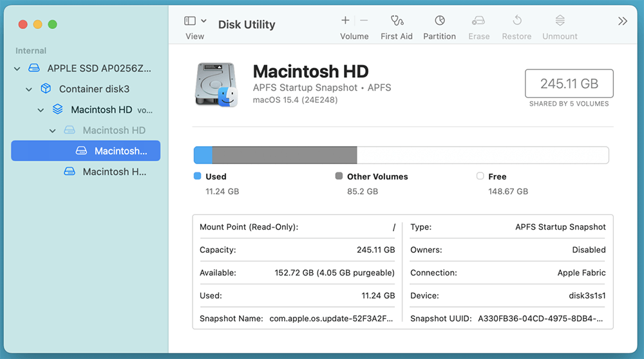Screen dimensions: 644x359
Task: Open the View sidebar layout icon
Action: pyautogui.click(x=190, y=21)
